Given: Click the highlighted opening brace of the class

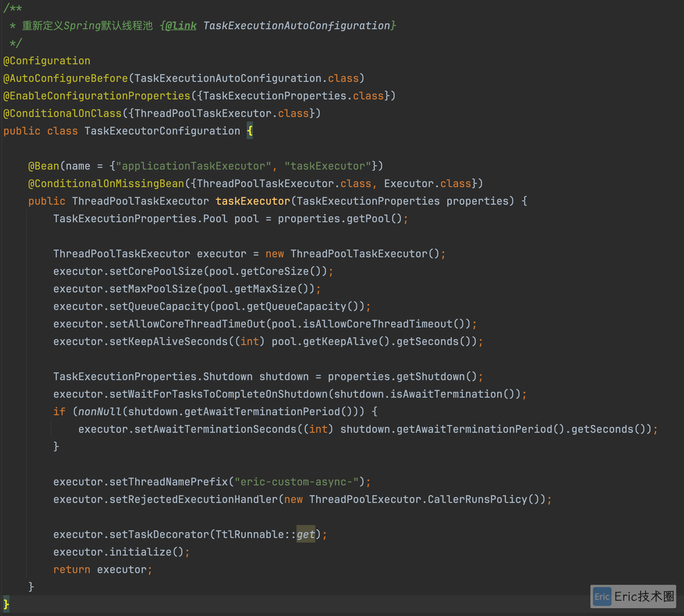Looking at the screenshot, I should (x=250, y=131).
